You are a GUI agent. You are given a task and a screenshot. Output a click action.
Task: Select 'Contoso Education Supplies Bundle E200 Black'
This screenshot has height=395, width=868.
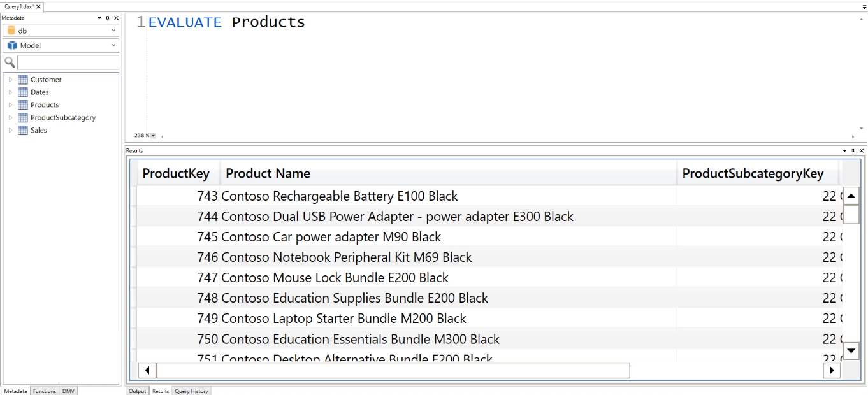(489, 298)
